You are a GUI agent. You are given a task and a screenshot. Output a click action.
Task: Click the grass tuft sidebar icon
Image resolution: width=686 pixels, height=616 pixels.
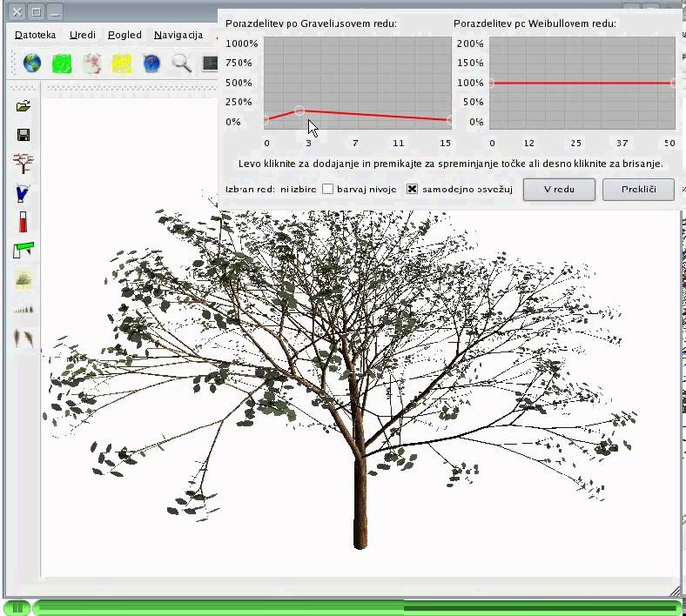coord(24,280)
